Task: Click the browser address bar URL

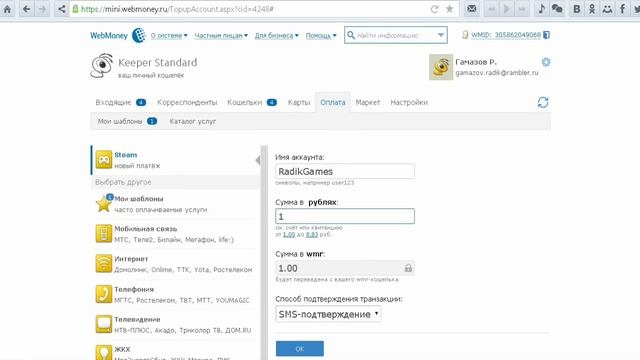Action: pyautogui.click(x=178, y=9)
